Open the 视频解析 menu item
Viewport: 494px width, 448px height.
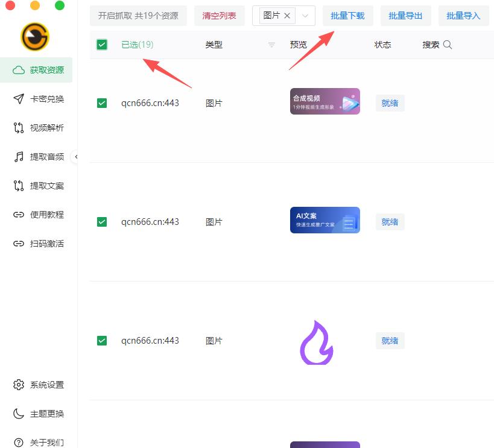46,128
